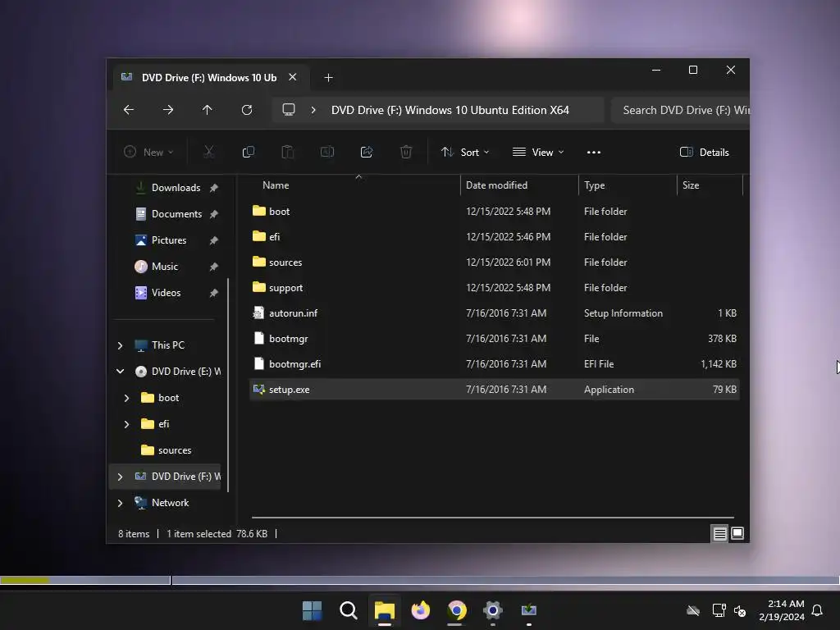Expand Network in navigation pane

tap(120, 503)
